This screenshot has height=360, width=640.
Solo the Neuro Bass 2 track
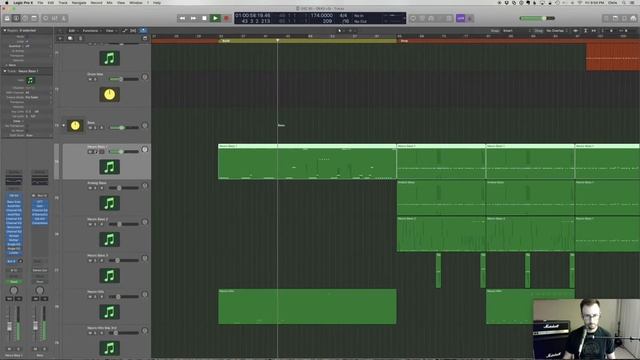[x=96, y=224]
